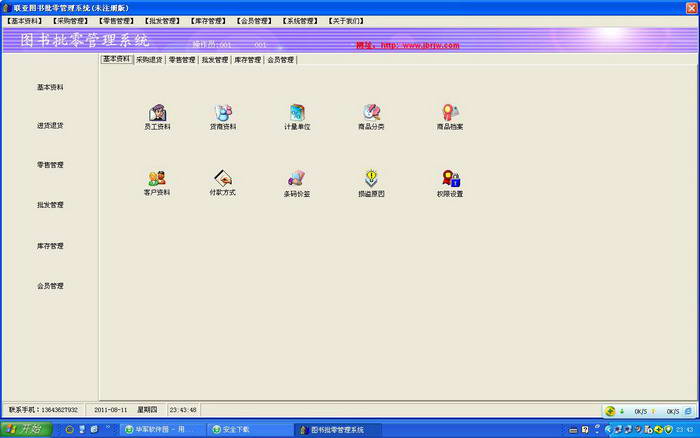Open the 【基本资料】 menu in menu bar
This screenshot has height=438, width=700.
24,21
